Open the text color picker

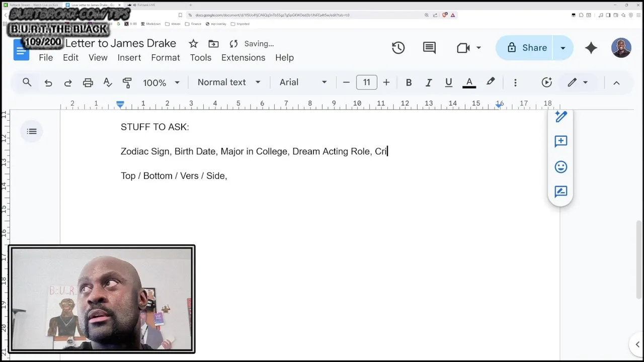coord(469,82)
